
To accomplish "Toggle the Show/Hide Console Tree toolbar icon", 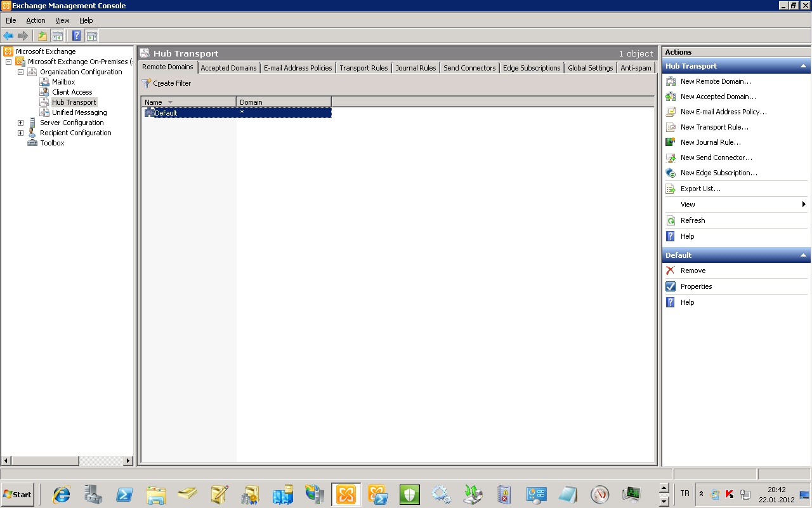I will pyautogui.click(x=57, y=36).
